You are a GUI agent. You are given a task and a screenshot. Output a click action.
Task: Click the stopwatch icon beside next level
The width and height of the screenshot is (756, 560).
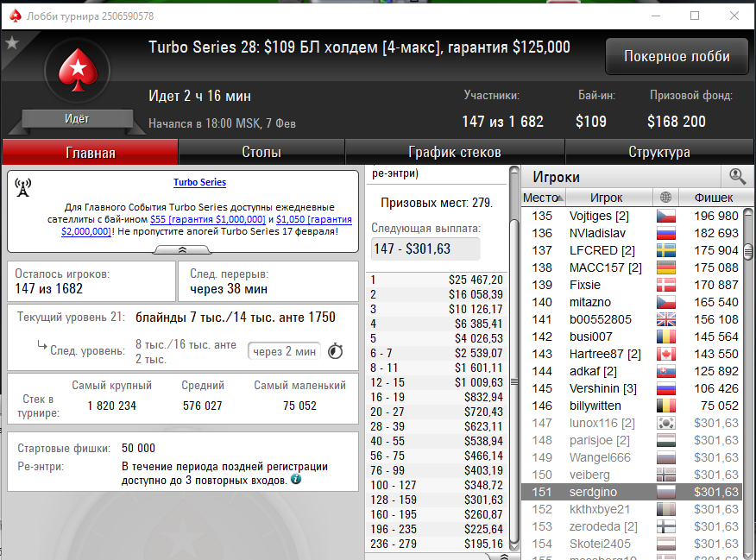click(335, 351)
